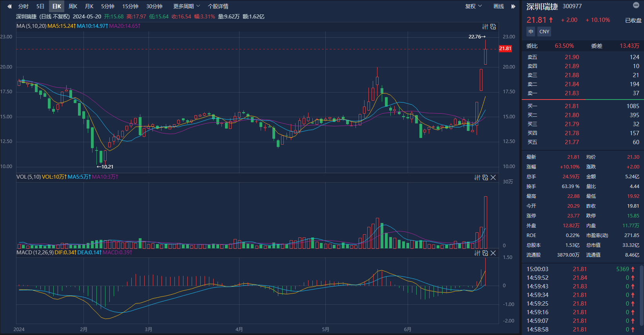Screen dimensions: 644x335
Task: Switch to the 周K tab
Action: coord(73,6)
